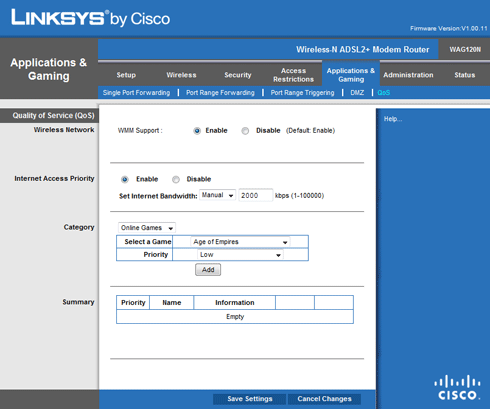Open the Wireless tab
Viewport: 490px width, 409px height.
[x=181, y=75]
